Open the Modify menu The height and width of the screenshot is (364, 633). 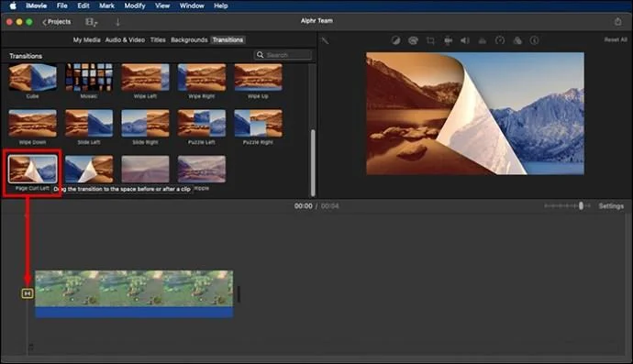pyautogui.click(x=135, y=6)
